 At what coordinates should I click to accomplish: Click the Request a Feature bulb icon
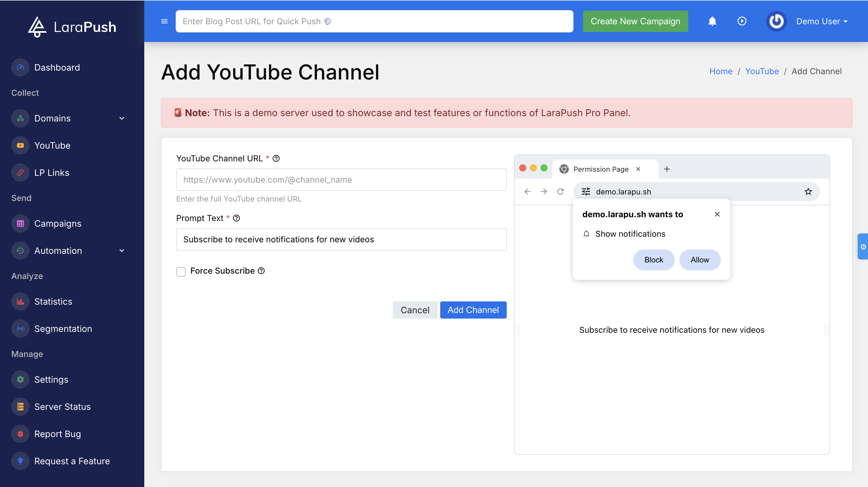(x=20, y=461)
